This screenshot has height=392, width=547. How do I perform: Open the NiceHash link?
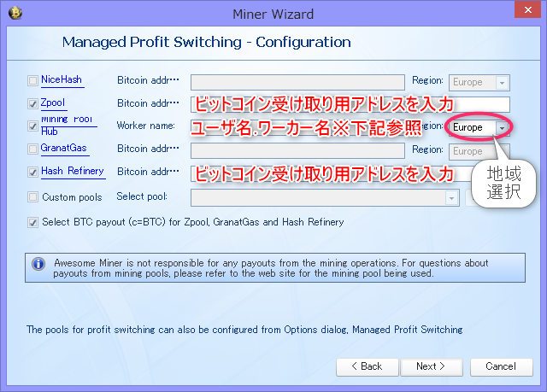point(62,79)
